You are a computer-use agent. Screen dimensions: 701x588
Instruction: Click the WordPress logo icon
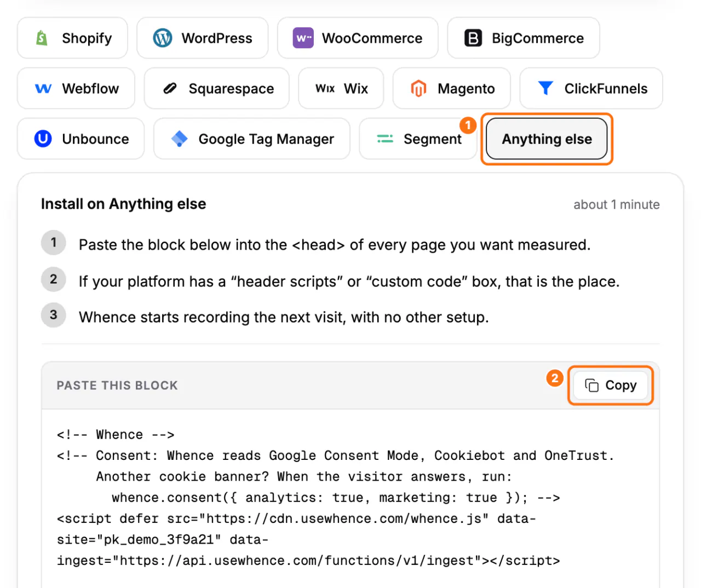tap(162, 38)
